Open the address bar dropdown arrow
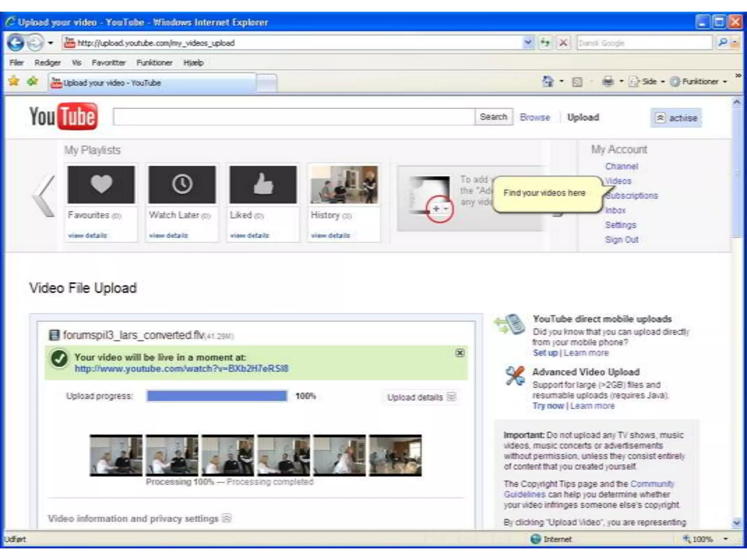Viewport: 747px width, 560px height. pos(527,43)
